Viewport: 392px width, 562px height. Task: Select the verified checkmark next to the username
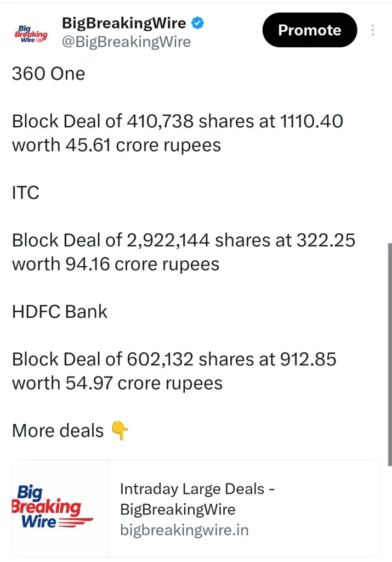(x=197, y=23)
